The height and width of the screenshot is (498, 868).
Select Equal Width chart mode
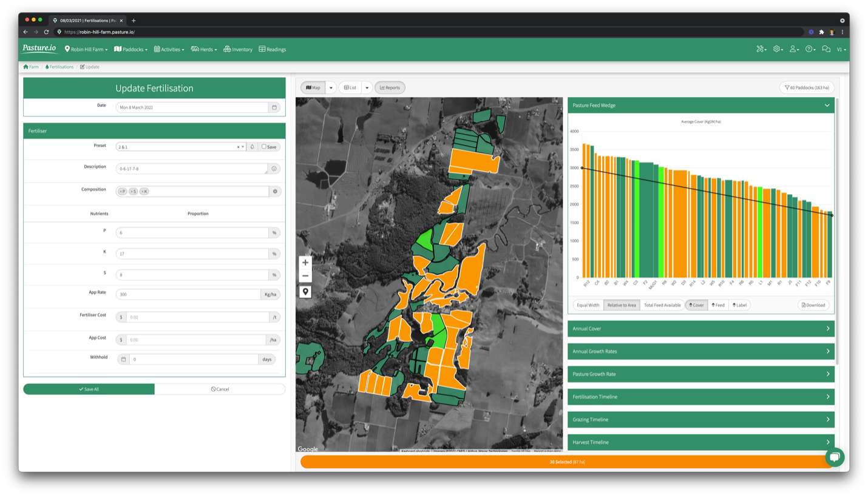[588, 305]
